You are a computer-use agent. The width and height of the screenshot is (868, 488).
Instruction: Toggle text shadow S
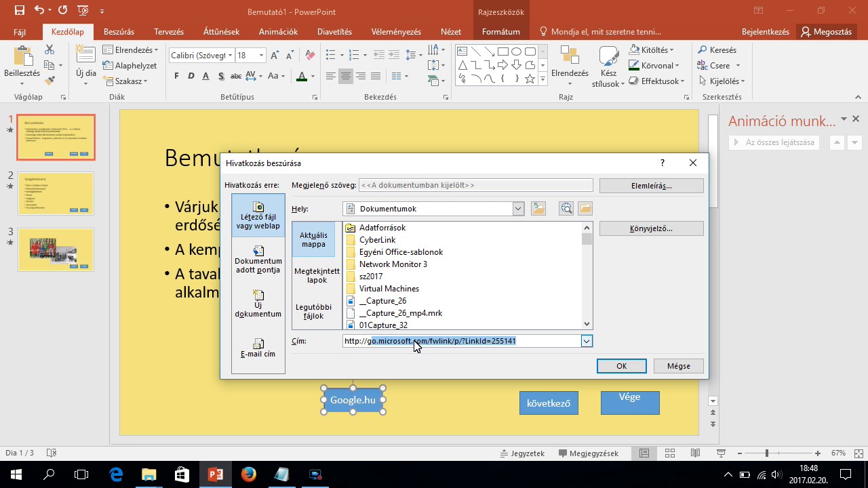(221, 76)
